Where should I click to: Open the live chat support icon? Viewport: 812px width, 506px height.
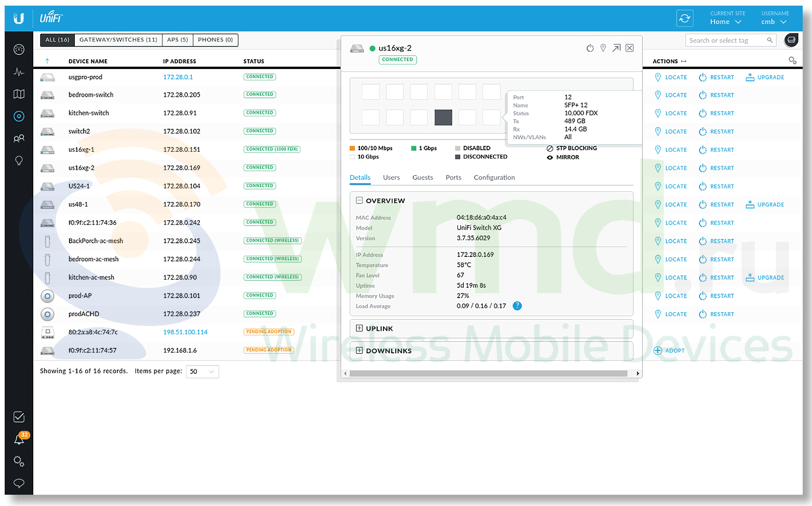19,483
